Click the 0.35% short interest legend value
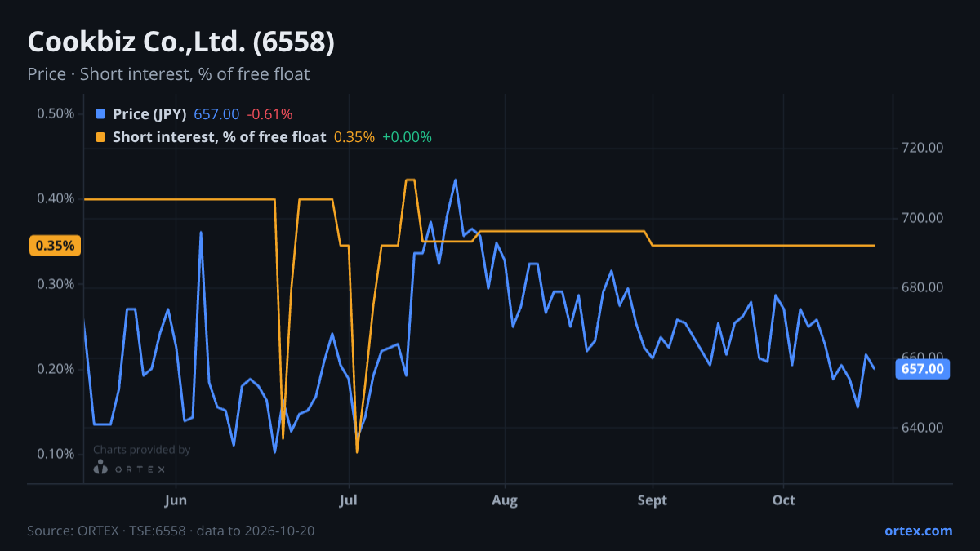Screen dimensions: 980x551 [354, 137]
